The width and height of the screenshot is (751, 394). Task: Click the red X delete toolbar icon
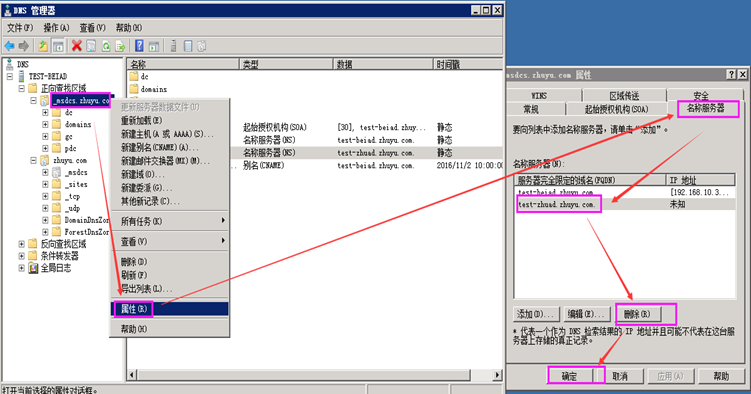click(77, 46)
